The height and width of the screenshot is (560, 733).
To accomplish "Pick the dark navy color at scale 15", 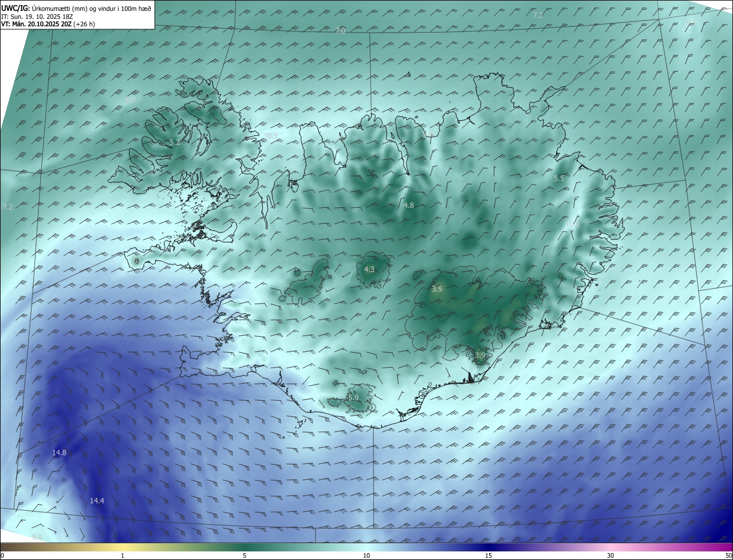I will tap(488, 547).
